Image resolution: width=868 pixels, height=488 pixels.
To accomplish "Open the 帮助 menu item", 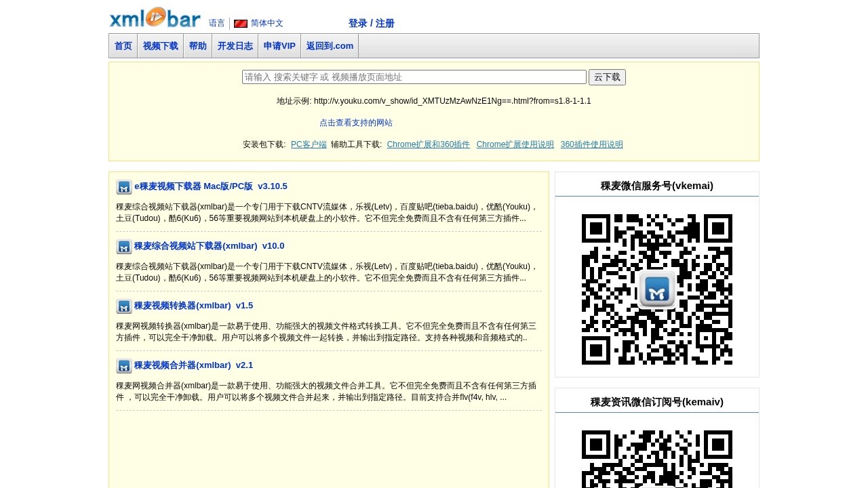I will point(197,46).
